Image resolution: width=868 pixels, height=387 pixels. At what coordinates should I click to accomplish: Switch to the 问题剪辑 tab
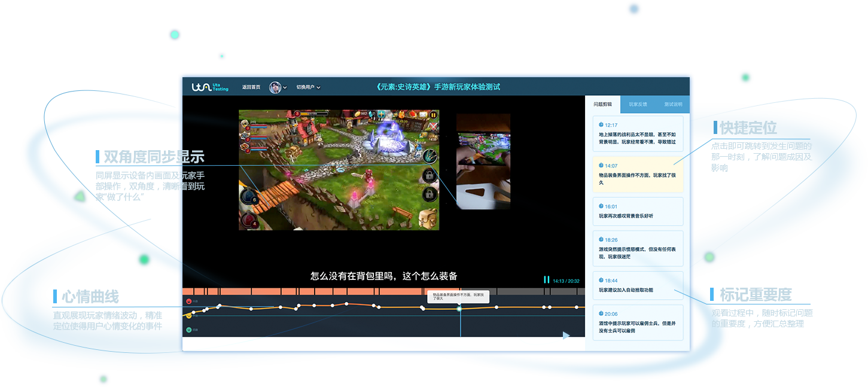(602, 104)
